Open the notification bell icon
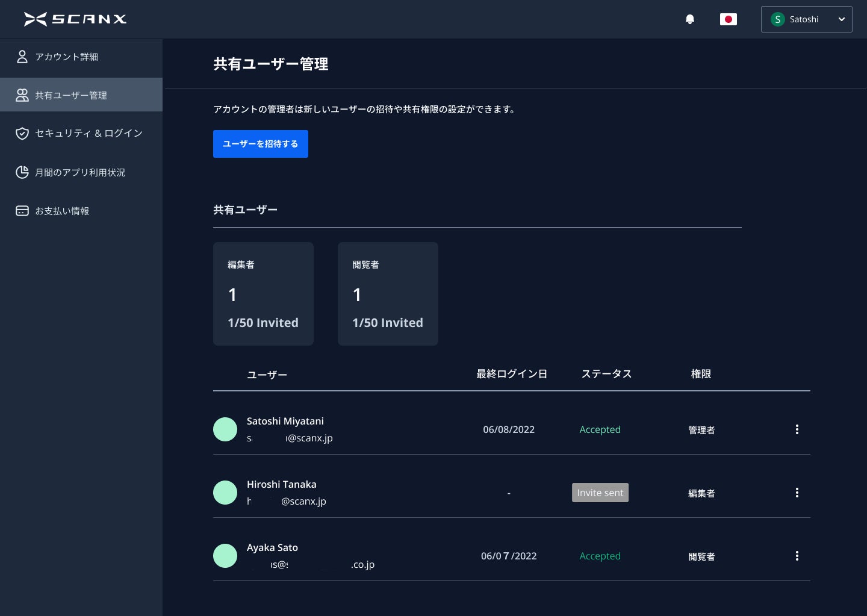This screenshot has height=616, width=867. 689,19
